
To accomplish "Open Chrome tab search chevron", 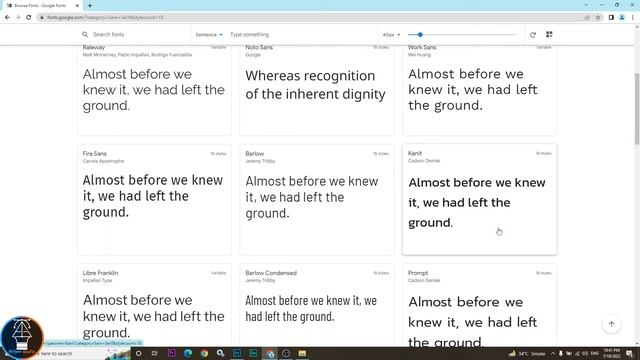I will 586,5.
